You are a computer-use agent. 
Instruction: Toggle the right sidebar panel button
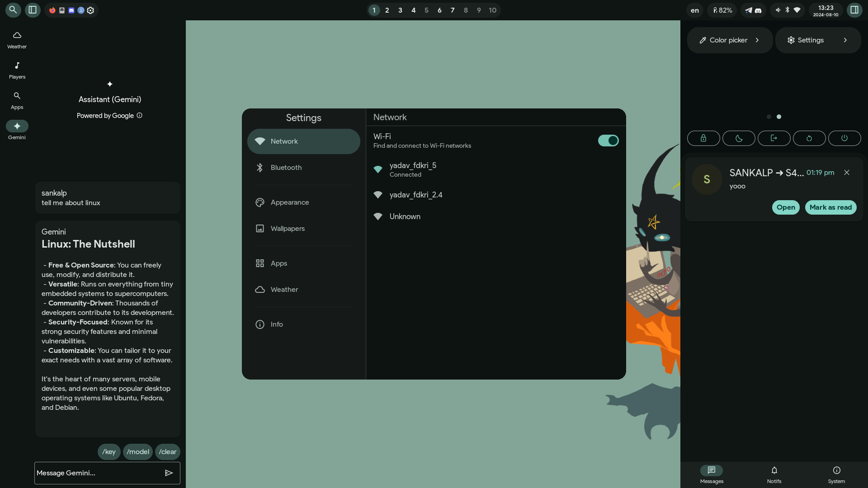tap(854, 10)
